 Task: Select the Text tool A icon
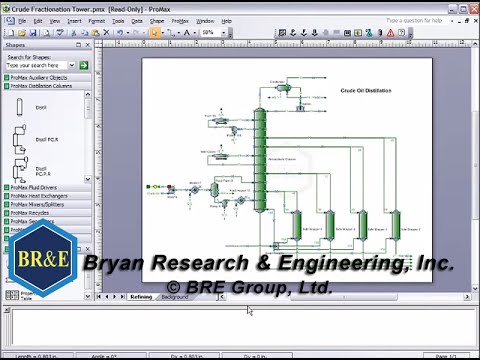pos(187,33)
